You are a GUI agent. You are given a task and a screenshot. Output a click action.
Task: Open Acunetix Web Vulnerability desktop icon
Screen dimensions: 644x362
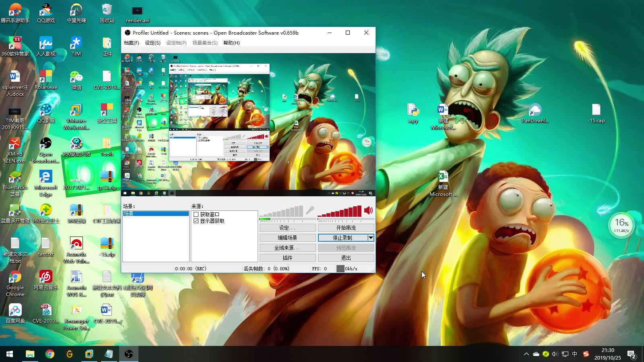tap(76, 250)
